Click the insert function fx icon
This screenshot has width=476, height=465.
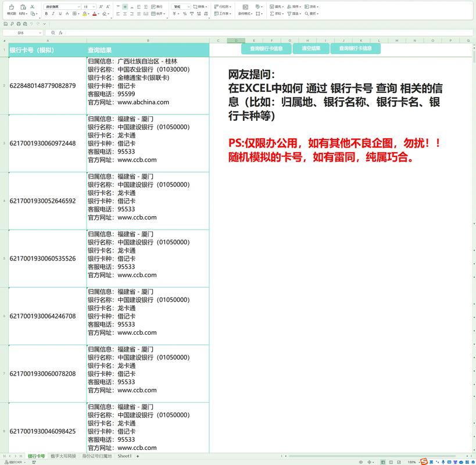tap(60, 33)
